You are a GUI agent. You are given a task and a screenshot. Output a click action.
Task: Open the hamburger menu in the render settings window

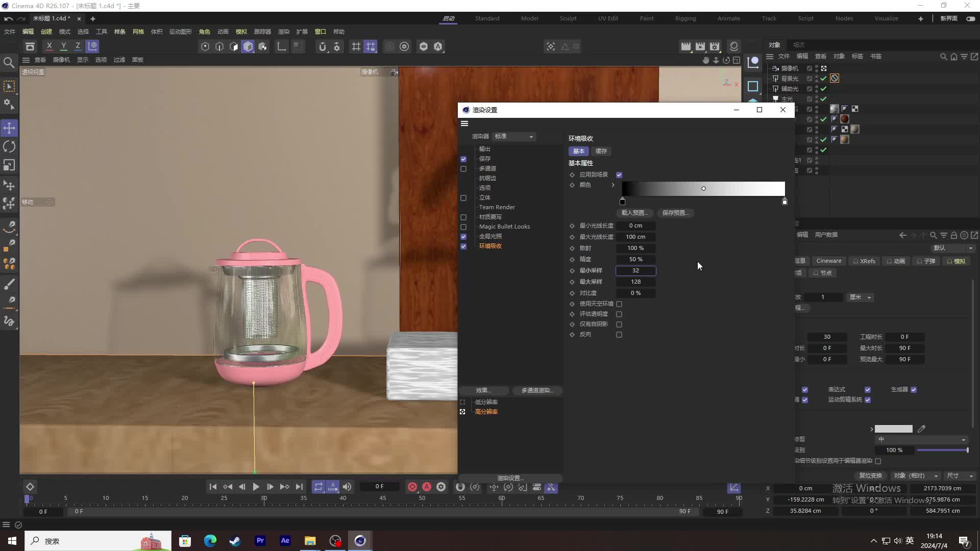[x=464, y=123]
